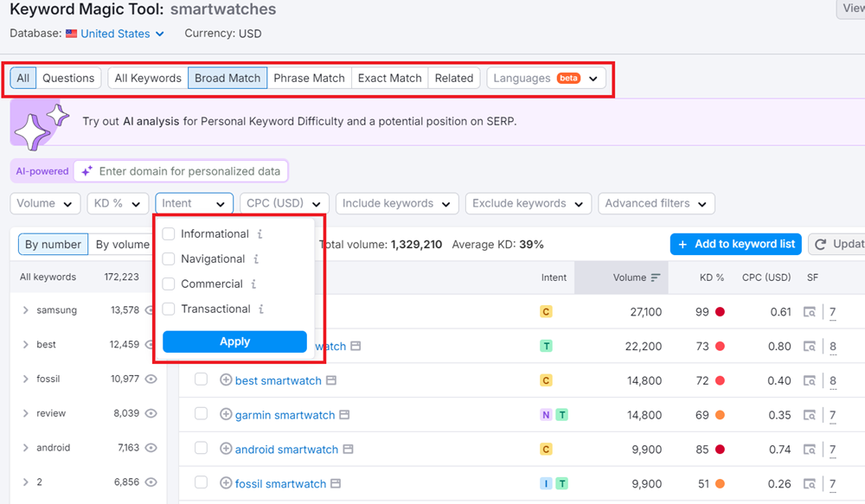The height and width of the screenshot is (504, 865).
Task: Click the United States flag icon
Action: coord(71,34)
